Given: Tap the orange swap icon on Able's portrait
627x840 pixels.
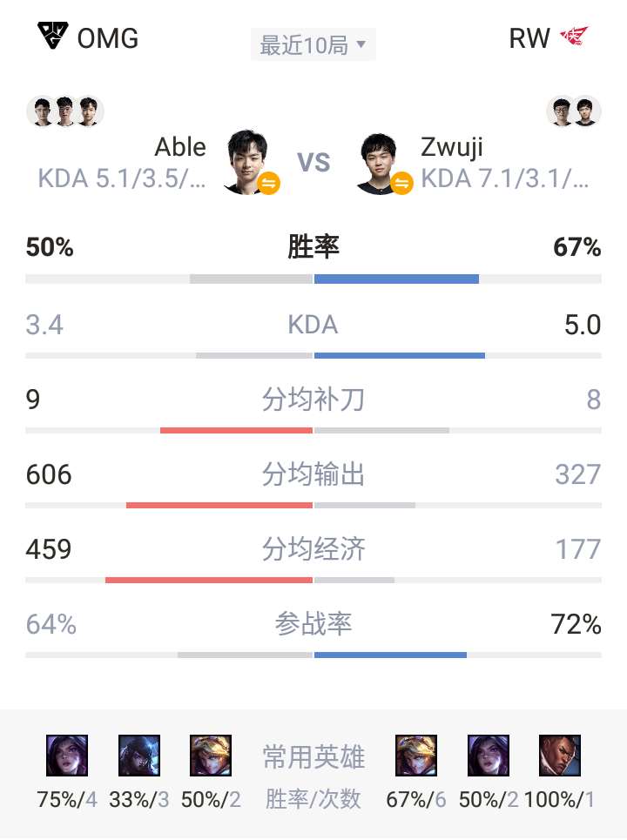Looking at the screenshot, I should click(x=268, y=183).
